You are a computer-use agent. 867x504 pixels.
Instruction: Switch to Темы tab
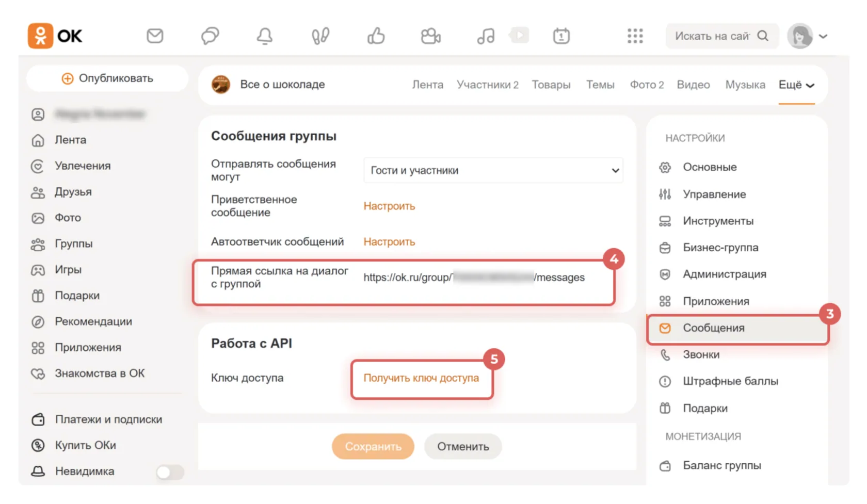point(600,85)
